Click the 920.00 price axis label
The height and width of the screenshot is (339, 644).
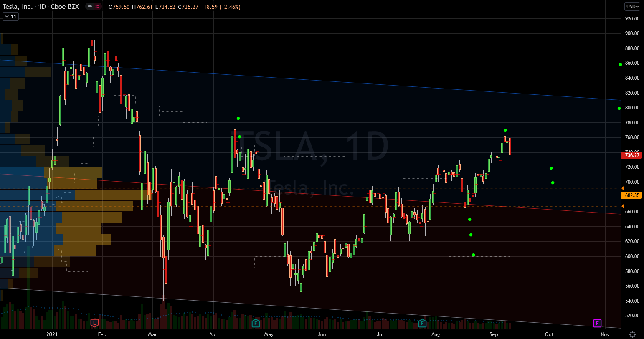pos(632,19)
